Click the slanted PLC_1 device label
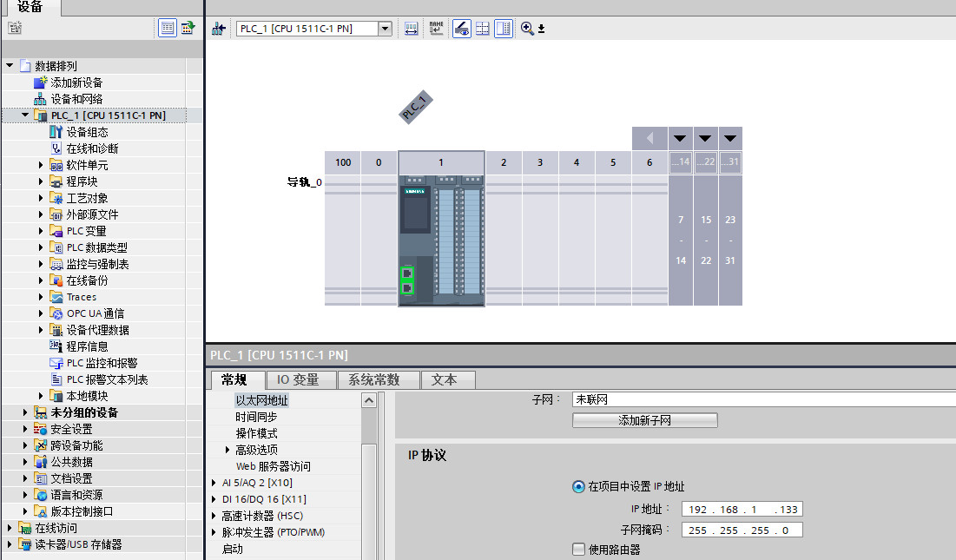 (416, 108)
